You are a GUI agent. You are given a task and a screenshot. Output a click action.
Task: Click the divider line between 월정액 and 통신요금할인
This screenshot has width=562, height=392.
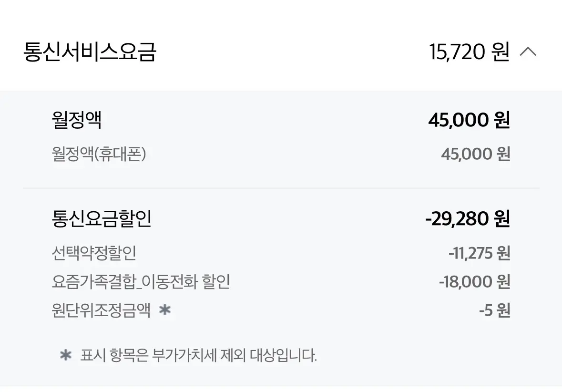[281, 188]
